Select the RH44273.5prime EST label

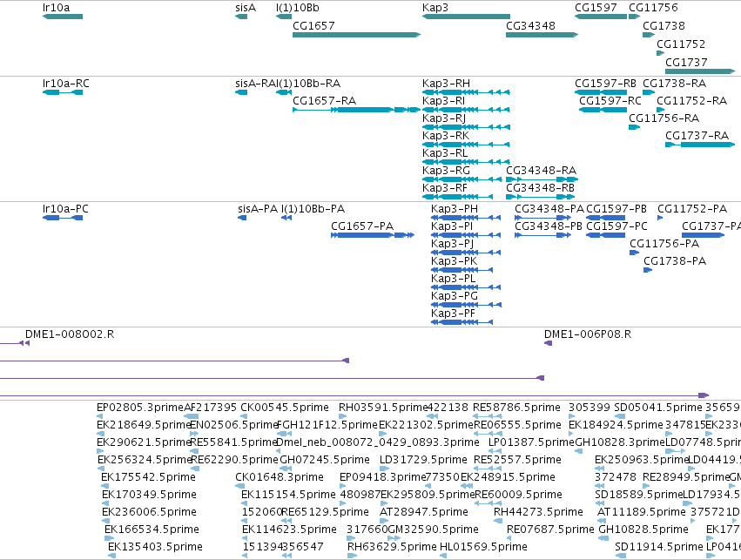(x=538, y=512)
